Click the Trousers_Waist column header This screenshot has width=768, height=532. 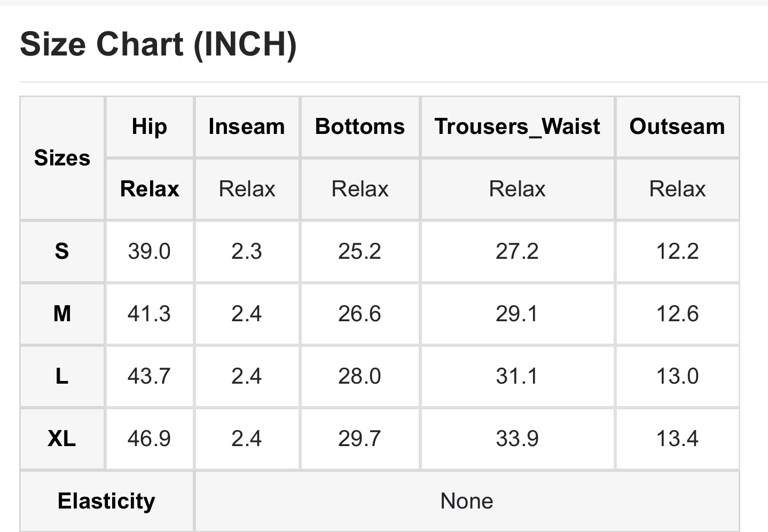[x=517, y=127]
